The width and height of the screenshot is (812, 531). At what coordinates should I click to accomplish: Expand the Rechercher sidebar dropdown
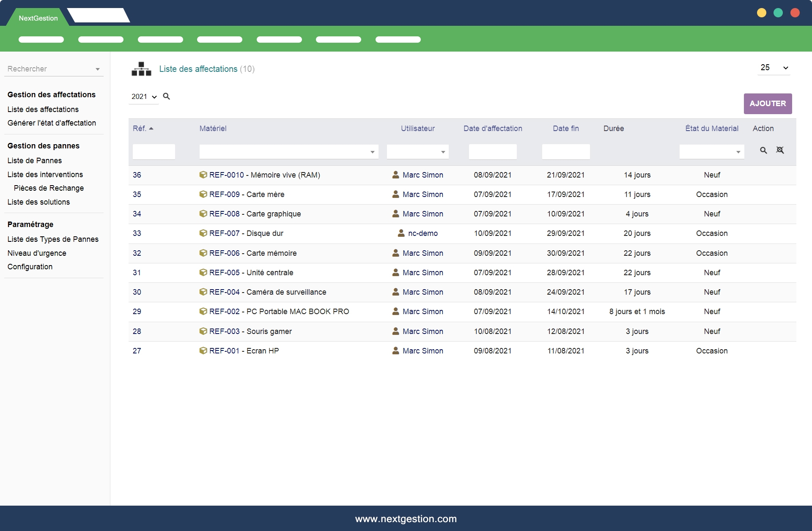pos(97,69)
